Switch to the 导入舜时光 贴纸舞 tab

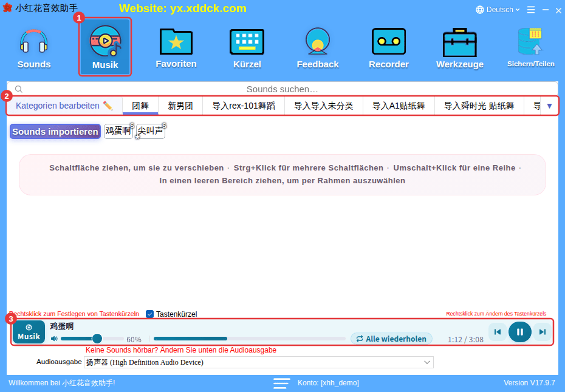point(479,106)
